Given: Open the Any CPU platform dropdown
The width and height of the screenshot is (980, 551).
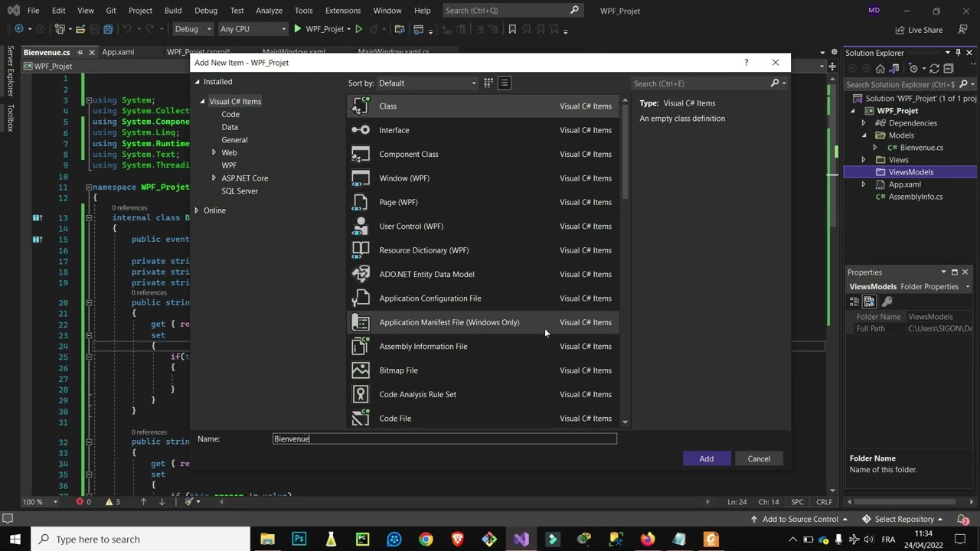Looking at the screenshot, I should (x=252, y=29).
